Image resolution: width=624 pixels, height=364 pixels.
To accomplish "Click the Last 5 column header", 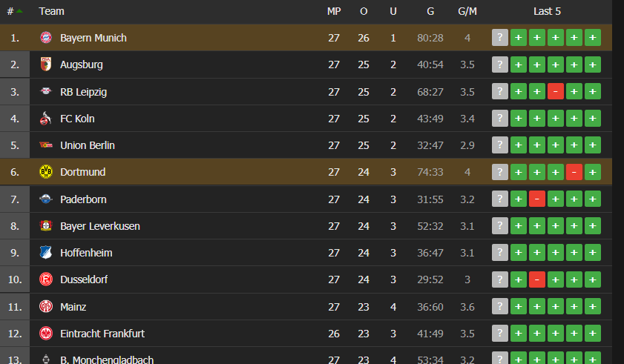I will tap(547, 11).
